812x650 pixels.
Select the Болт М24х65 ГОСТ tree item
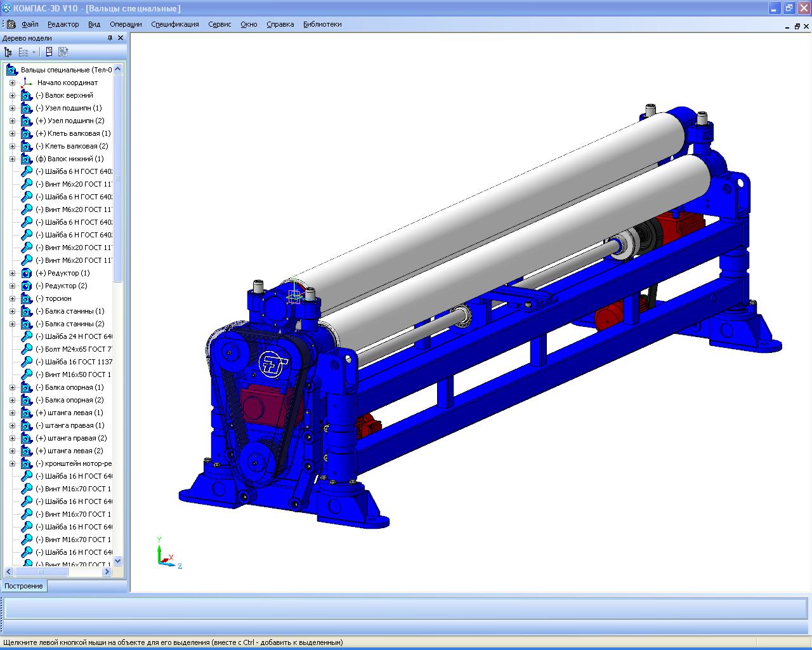pos(74,349)
